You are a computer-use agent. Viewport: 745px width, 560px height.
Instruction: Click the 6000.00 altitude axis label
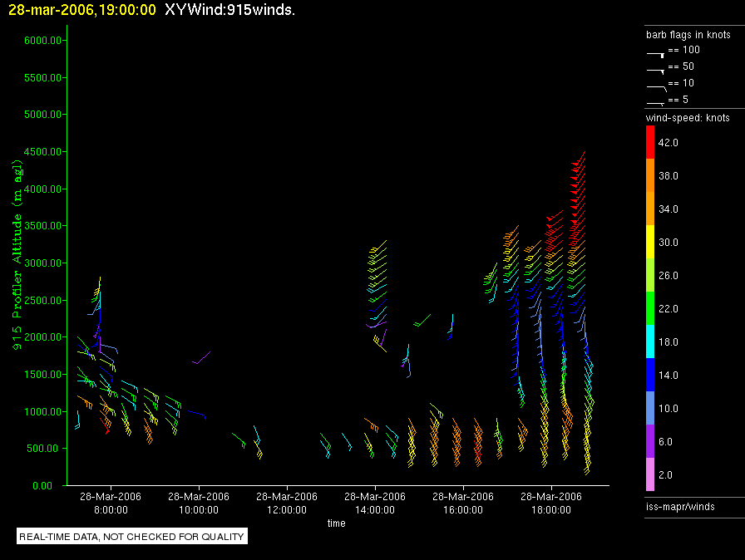point(42,41)
